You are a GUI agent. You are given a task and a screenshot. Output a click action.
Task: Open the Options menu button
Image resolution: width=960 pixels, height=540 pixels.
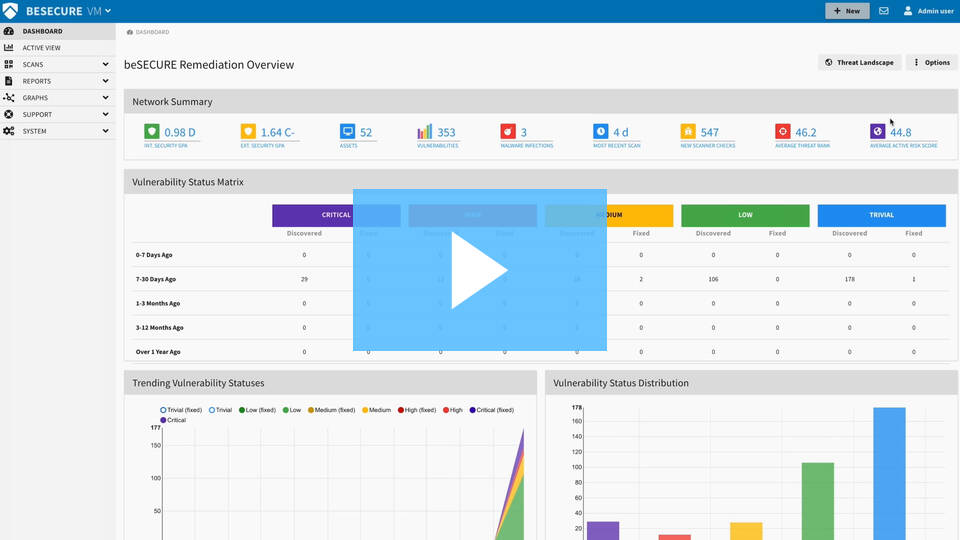pos(931,62)
